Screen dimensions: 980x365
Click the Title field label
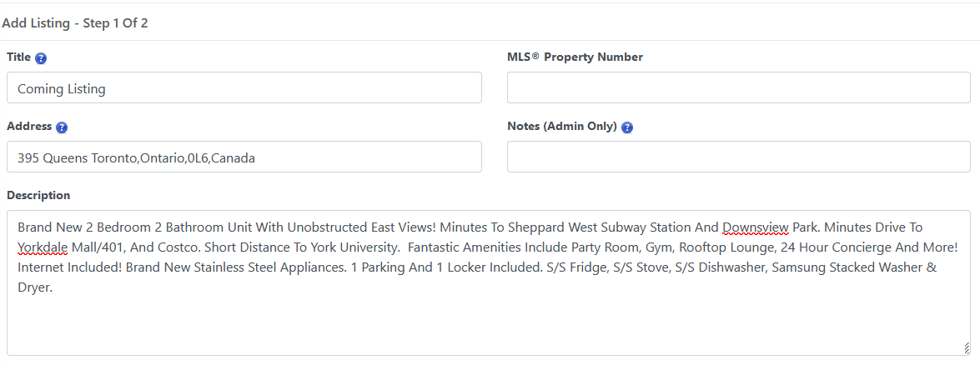coord(18,57)
